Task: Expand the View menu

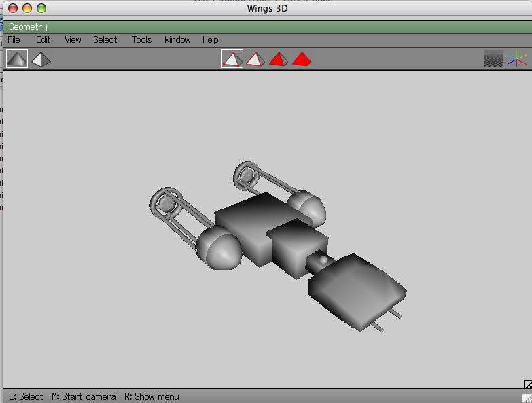Action: coord(73,40)
